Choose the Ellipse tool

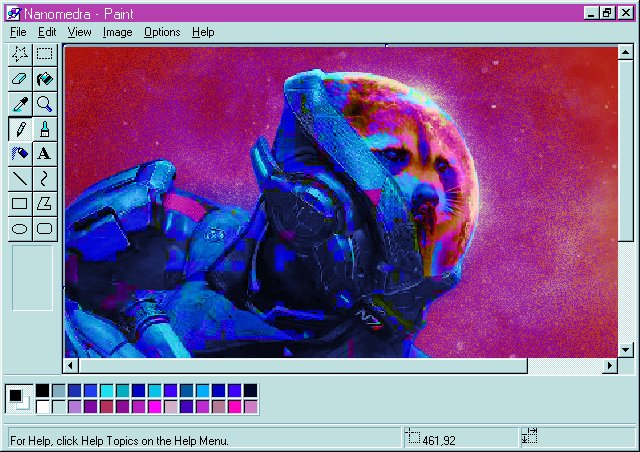pos(20,228)
